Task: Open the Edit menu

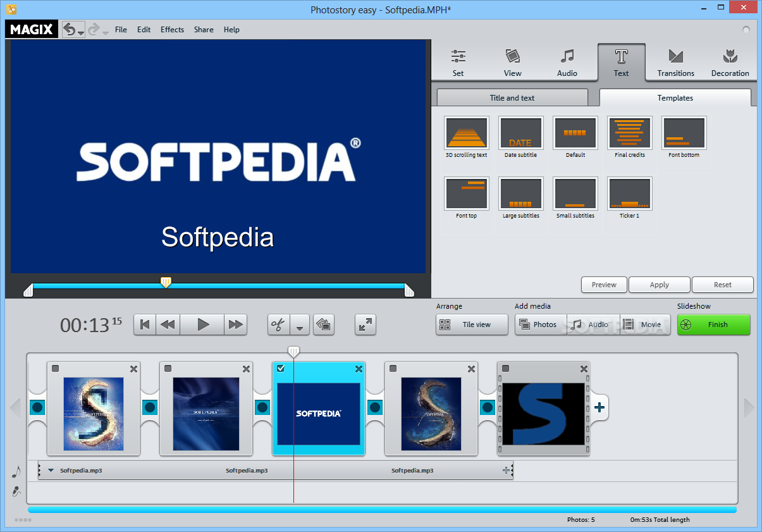Action: click(144, 30)
